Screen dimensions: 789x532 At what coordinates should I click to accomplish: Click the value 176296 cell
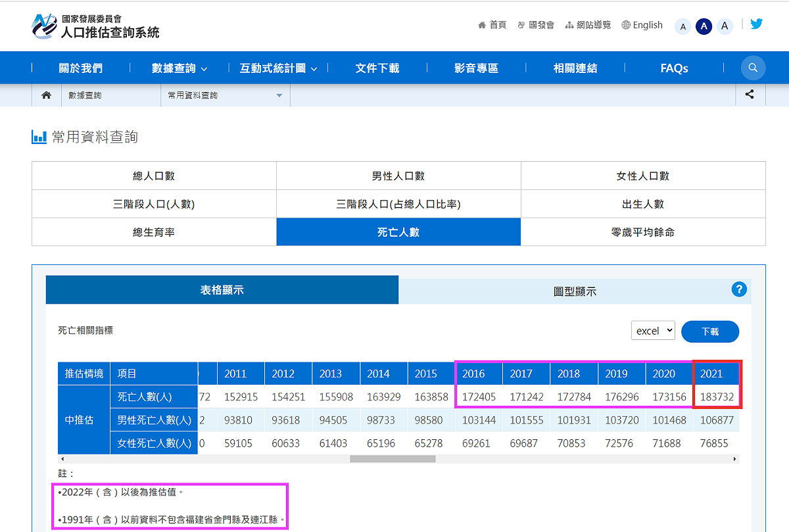[622, 397]
